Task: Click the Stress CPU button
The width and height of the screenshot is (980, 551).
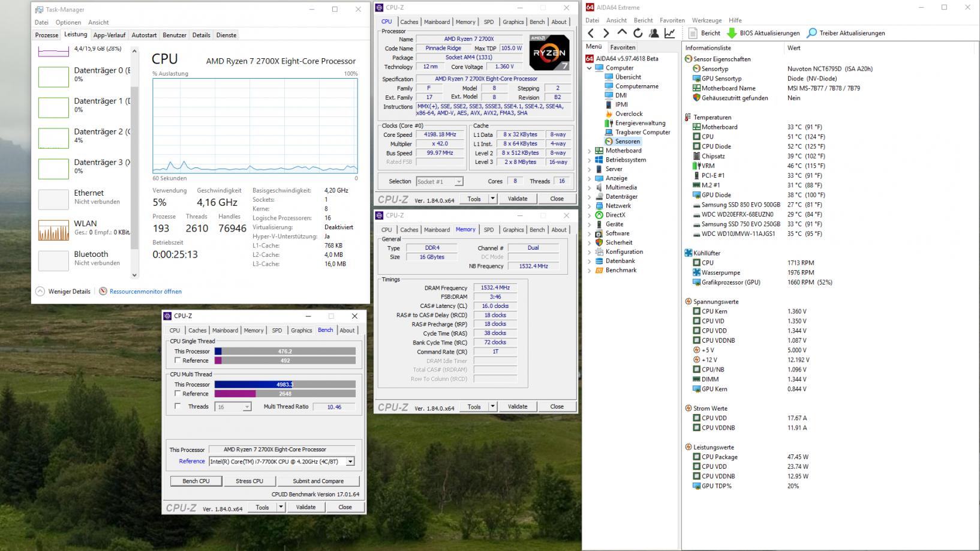Action: 249,481
